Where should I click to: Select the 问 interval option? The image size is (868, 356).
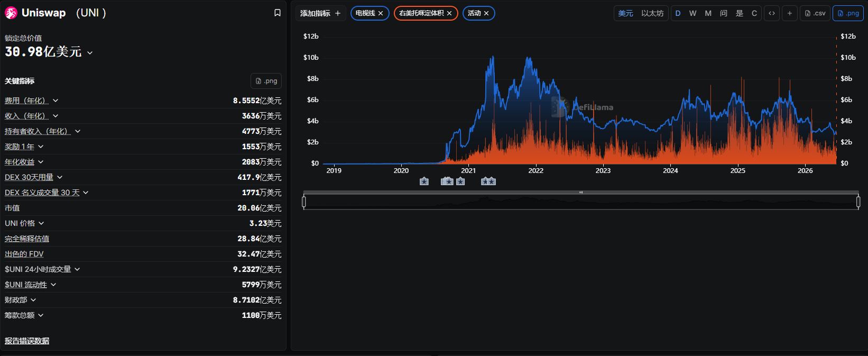724,13
